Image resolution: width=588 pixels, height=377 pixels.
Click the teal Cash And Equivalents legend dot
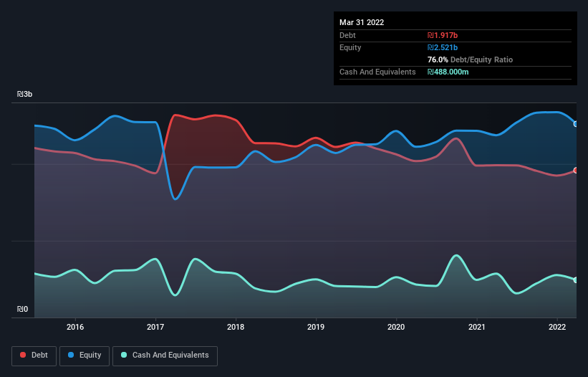124,355
